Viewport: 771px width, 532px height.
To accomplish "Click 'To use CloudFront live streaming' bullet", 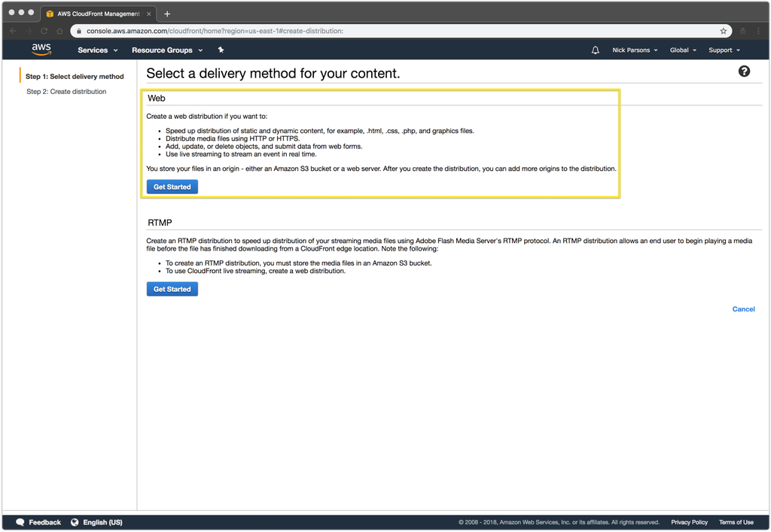I will click(256, 271).
